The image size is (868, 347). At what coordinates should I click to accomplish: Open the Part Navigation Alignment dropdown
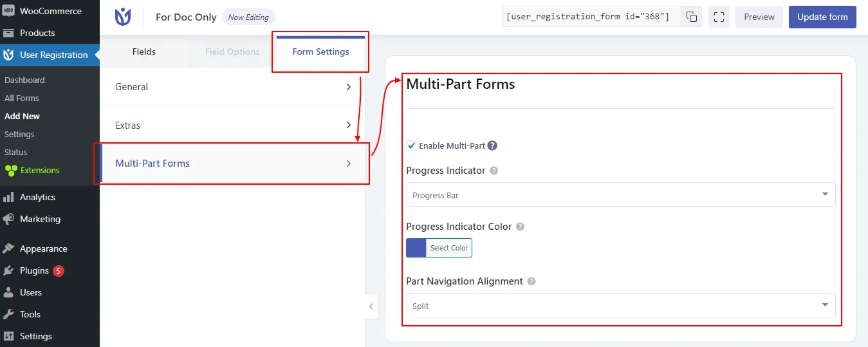click(x=620, y=306)
